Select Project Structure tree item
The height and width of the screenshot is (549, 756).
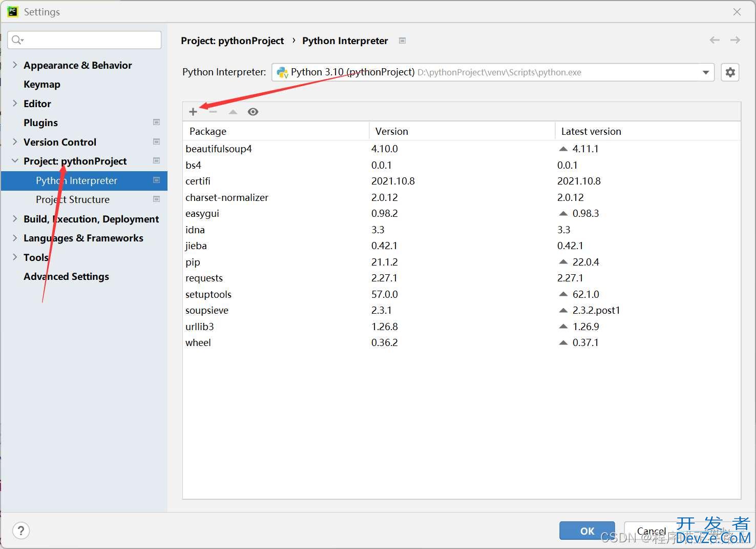click(x=73, y=199)
